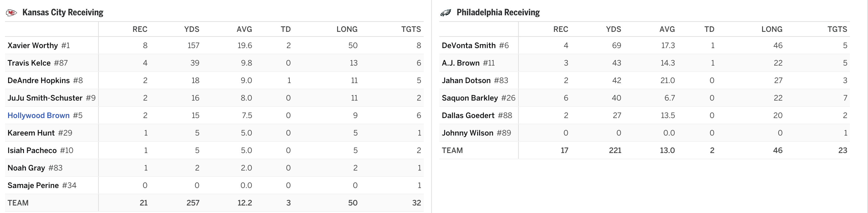The image size is (868, 213).
Task: Click Philadelphia Receiving heading
Action: (498, 12)
